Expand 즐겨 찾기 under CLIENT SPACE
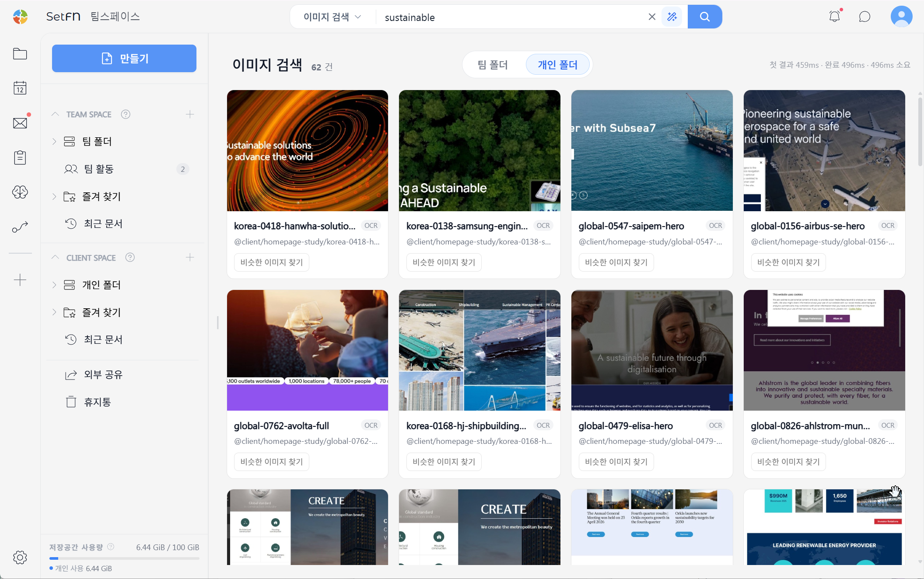The width and height of the screenshot is (924, 579). (x=54, y=312)
